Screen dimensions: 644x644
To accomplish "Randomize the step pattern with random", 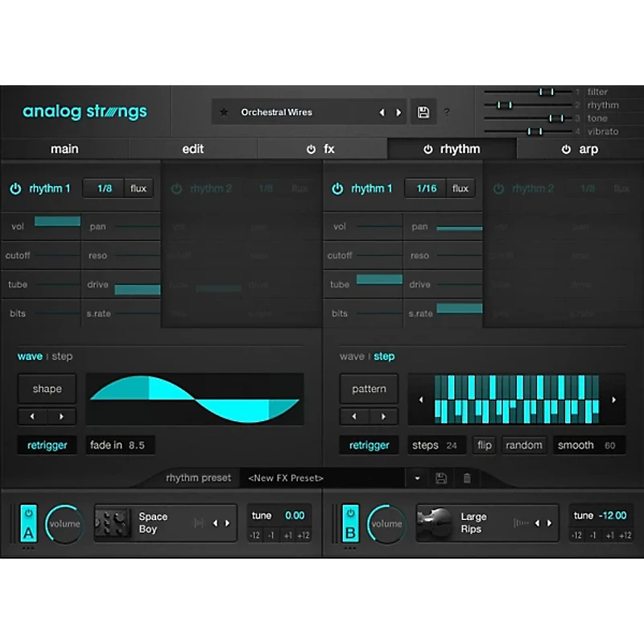I will click(524, 444).
